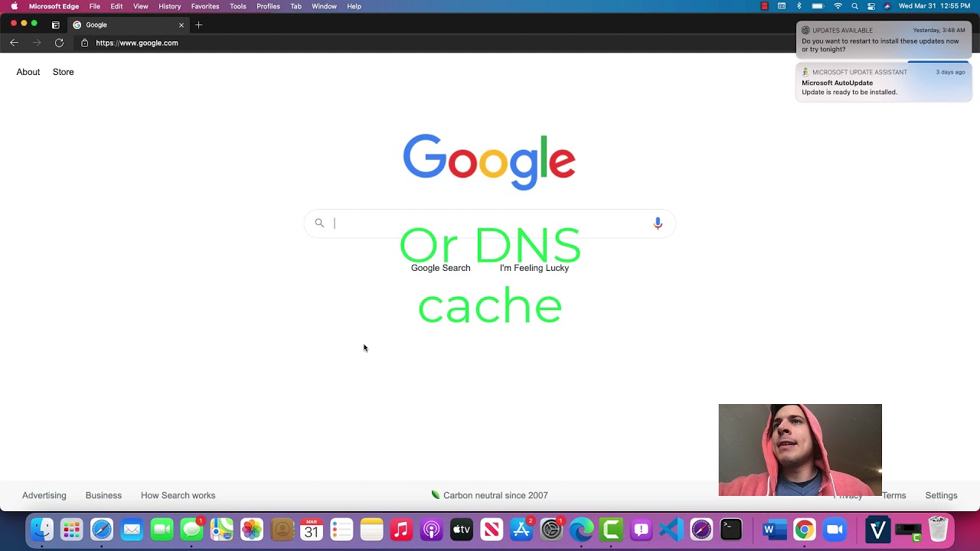This screenshot has width=980, height=551.
Task: Open the Terms footer link
Action: click(894, 495)
